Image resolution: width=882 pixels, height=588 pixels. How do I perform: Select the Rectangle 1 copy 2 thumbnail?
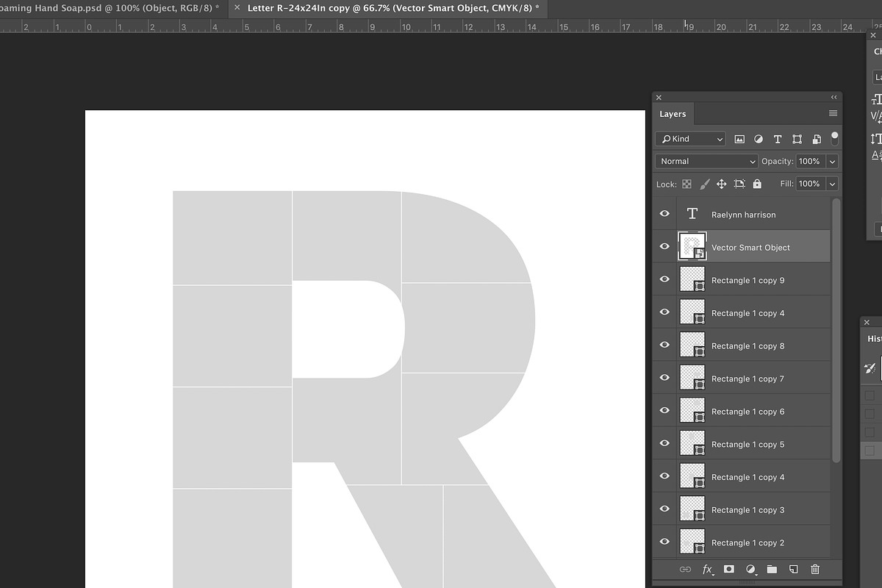click(x=692, y=542)
